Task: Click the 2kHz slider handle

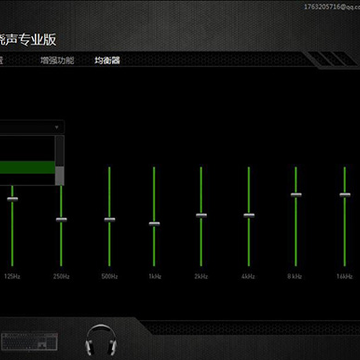Action: click(201, 215)
